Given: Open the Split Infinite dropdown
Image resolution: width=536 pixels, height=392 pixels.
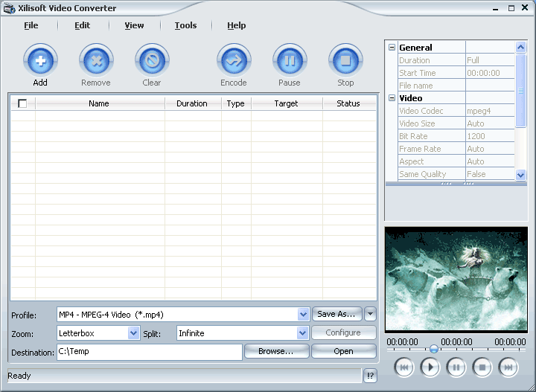Looking at the screenshot, I should pos(302,333).
